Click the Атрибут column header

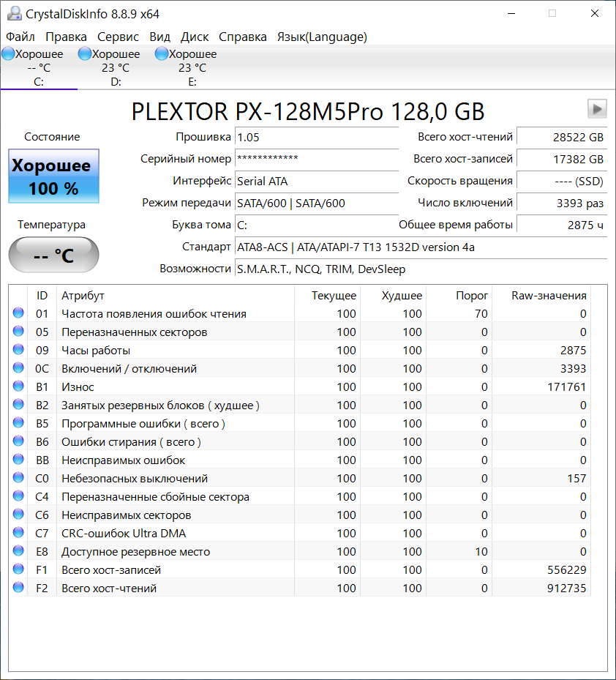(x=175, y=295)
